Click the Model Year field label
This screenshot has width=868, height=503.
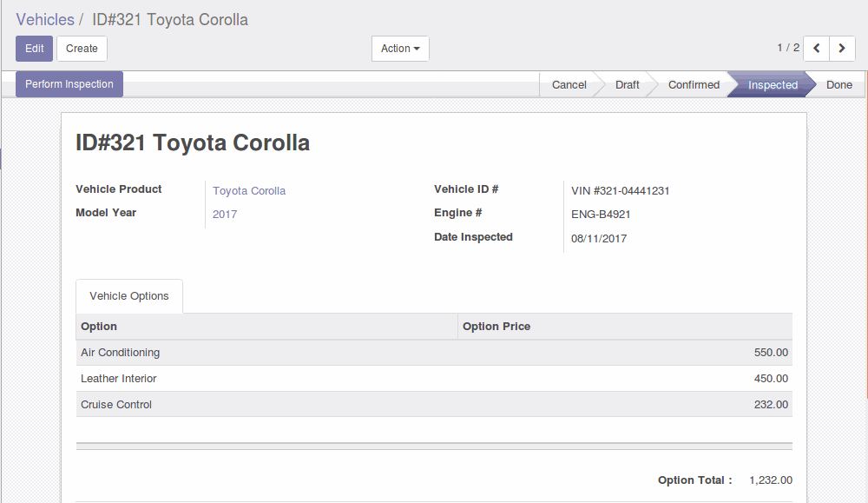point(106,213)
